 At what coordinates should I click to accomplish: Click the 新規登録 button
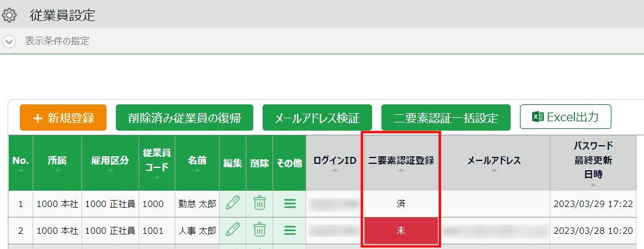tap(63, 118)
